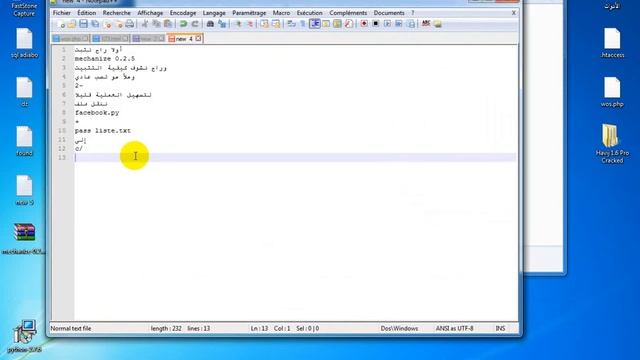Select the found desktop file
The height and width of the screenshot is (360, 640).
click(x=24, y=141)
